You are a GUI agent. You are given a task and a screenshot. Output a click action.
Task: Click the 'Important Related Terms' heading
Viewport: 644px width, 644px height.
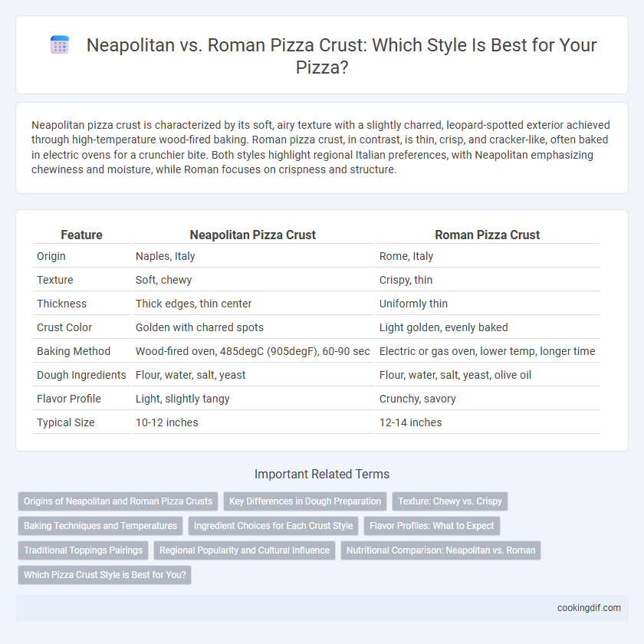point(322,474)
